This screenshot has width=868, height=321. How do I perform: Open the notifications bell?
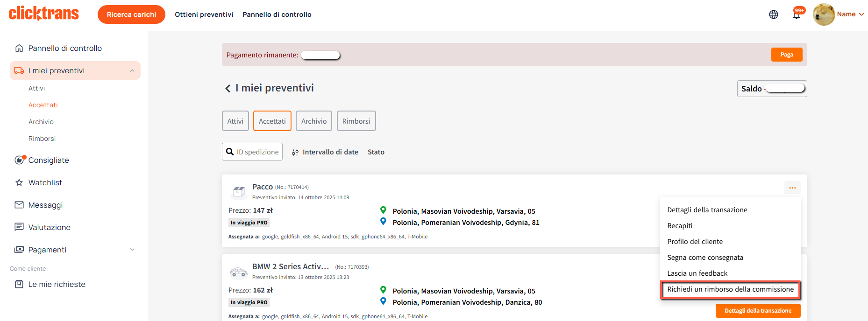click(797, 14)
